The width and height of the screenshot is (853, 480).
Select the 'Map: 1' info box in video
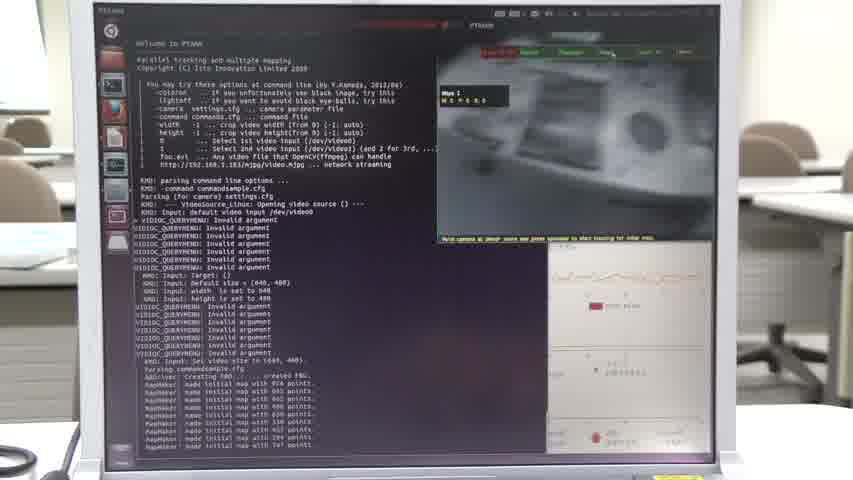(474, 96)
